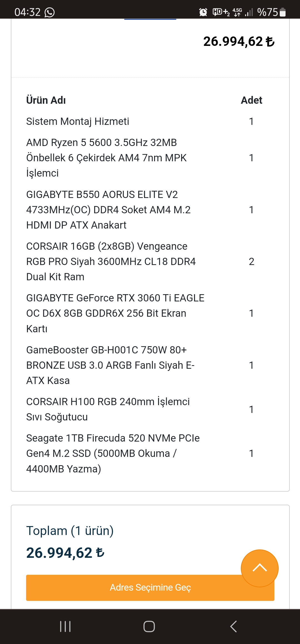The height and width of the screenshot is (644, 300).
Task: Tap the Toplam (1 ürün) heading
Action: 70,531
